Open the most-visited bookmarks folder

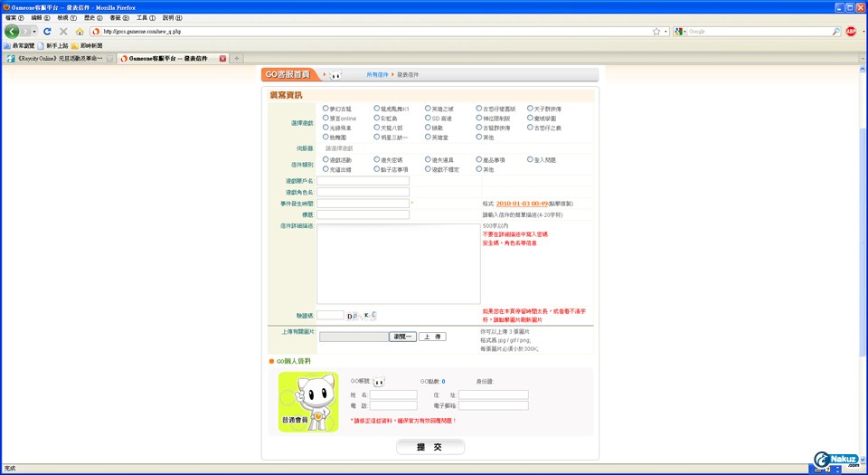(19, 45)
